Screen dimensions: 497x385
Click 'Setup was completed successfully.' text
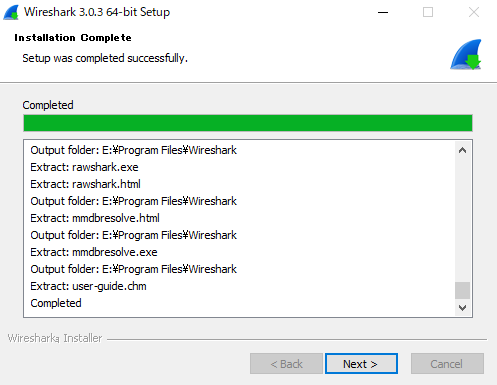pyautogui.click(x=105, y=58)
